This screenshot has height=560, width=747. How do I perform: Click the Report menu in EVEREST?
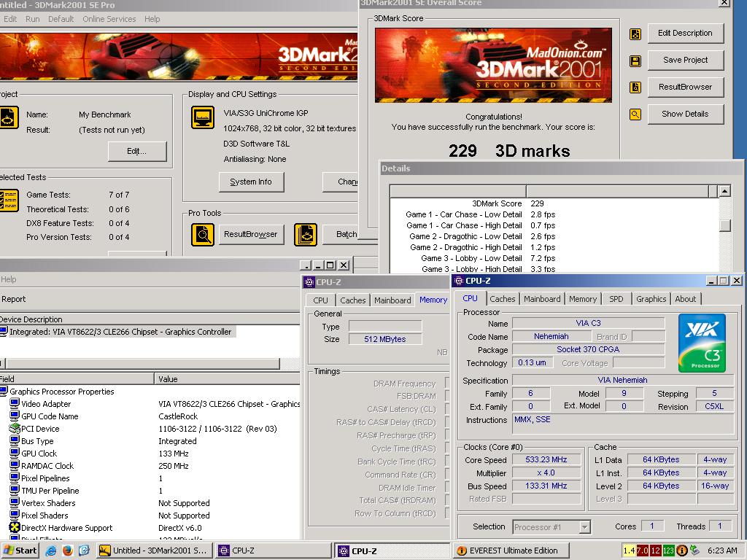pos(13,299)
